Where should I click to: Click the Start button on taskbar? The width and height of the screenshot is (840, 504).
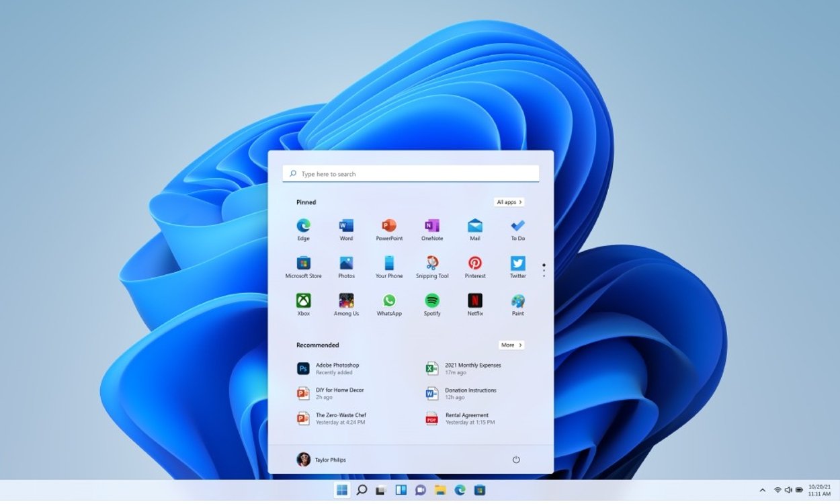coord(342,490)
